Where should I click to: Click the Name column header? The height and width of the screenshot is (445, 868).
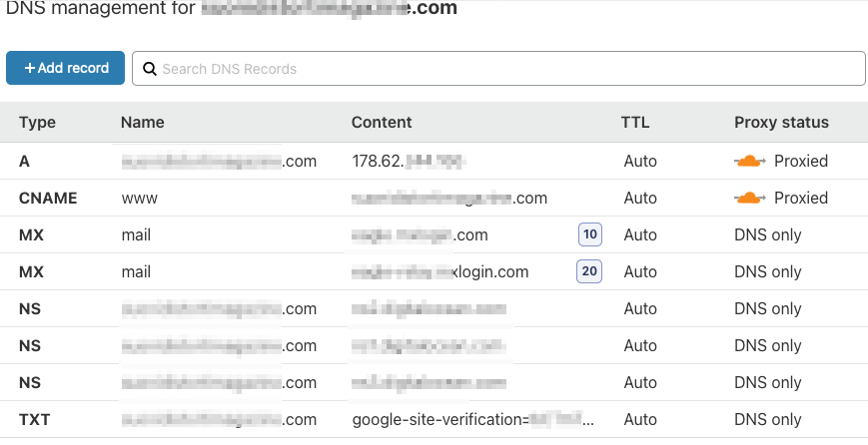pyautogui.click(x=143, y=123)
